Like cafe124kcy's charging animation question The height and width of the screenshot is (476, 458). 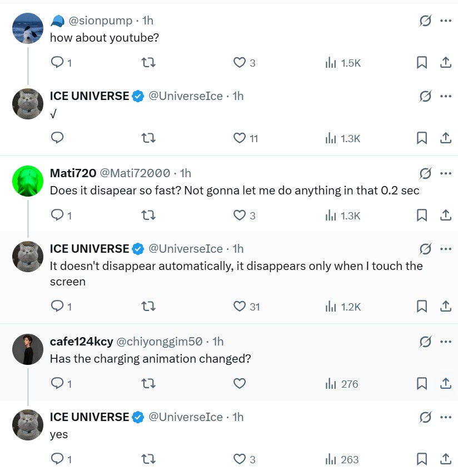(x=240, y=383)
